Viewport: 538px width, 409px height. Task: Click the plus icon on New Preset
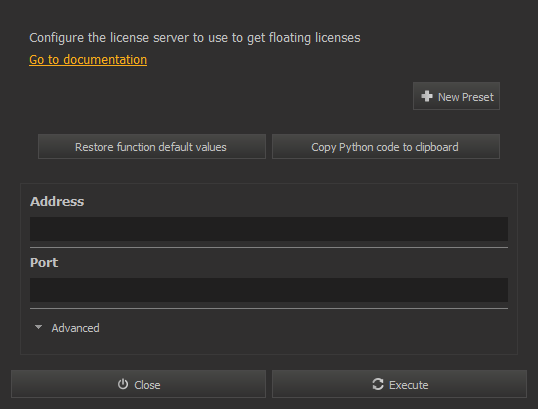427,96
